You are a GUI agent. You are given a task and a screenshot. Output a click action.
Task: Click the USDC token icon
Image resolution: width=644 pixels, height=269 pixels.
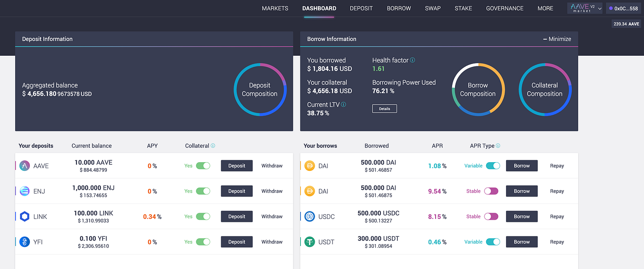coord(309,216)
